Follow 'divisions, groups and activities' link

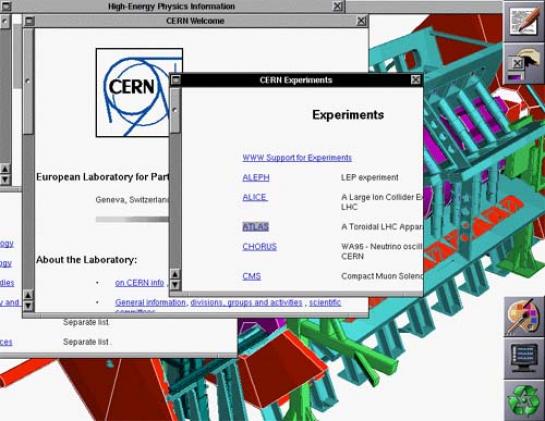click(246, 302)
